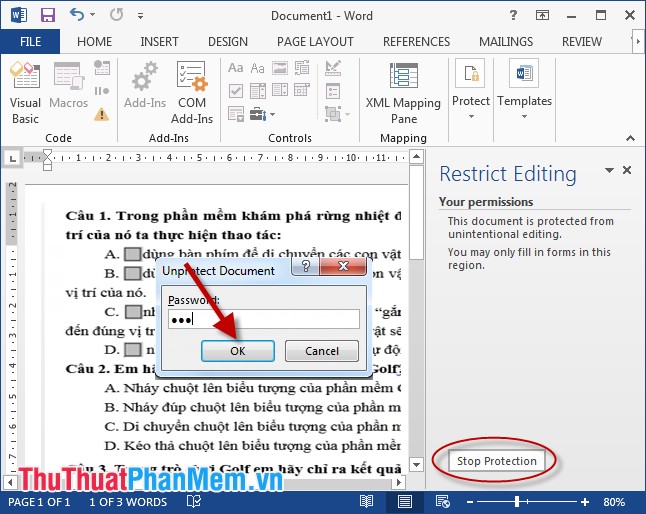Open Macro Security warning icon
The image size is (646, 514).
(101, 114)
